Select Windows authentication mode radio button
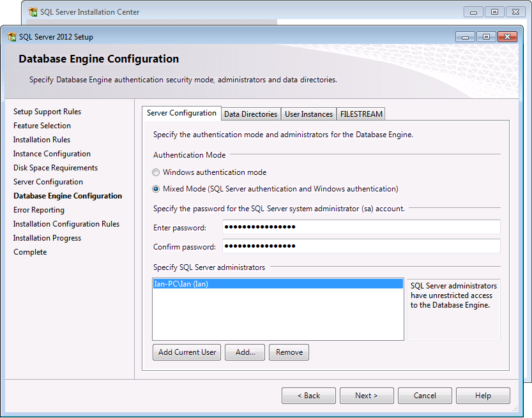Screen dimensions: 532x418 (x=156, y=172)
